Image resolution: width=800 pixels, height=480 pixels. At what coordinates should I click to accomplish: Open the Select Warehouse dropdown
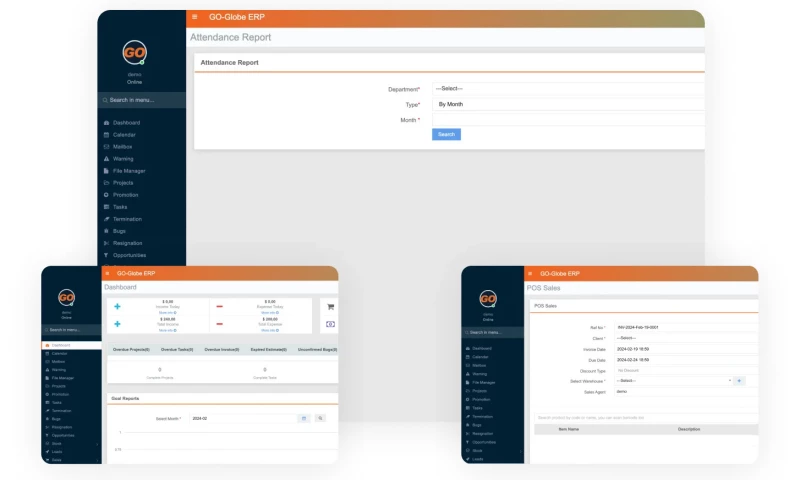point(672,380)
